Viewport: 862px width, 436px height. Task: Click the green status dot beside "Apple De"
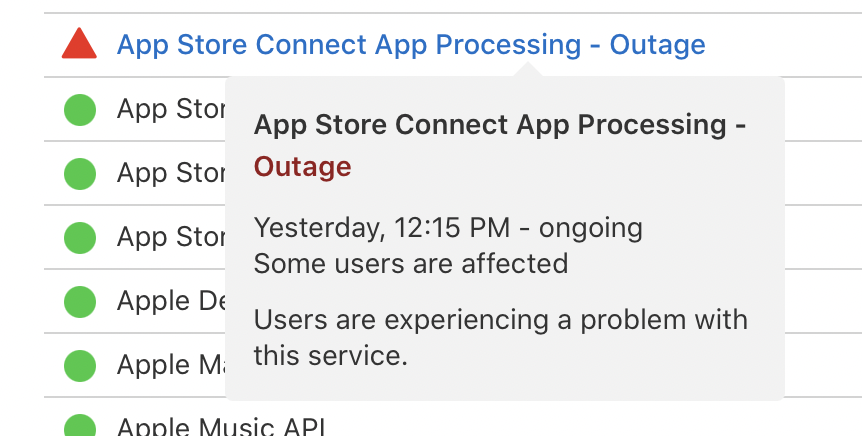pyautogui.click(x=80, y=301)
